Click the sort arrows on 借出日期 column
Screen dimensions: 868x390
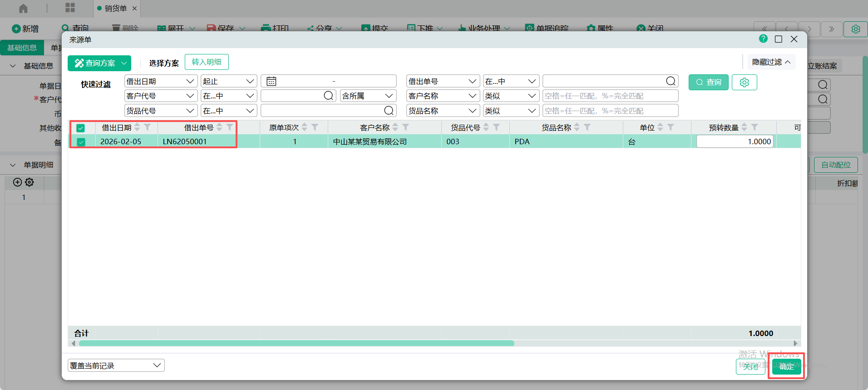pyautogui.click(x=137, y=127)
